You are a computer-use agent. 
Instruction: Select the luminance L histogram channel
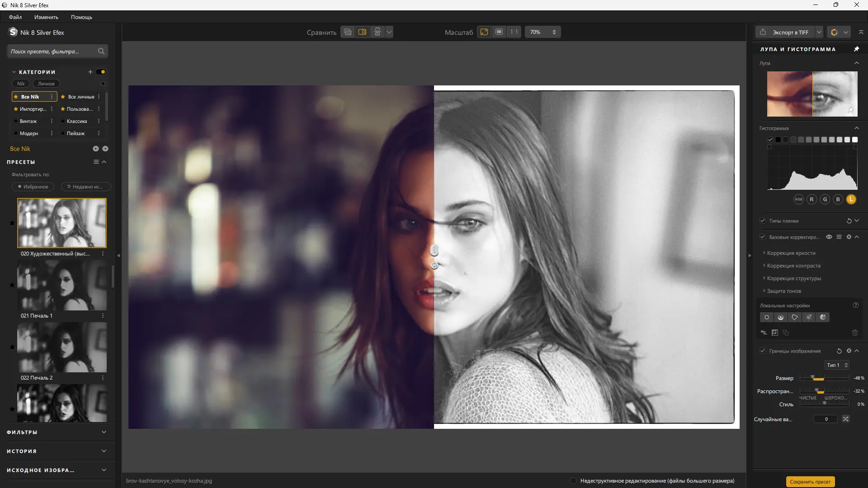(x=851, y=199)
